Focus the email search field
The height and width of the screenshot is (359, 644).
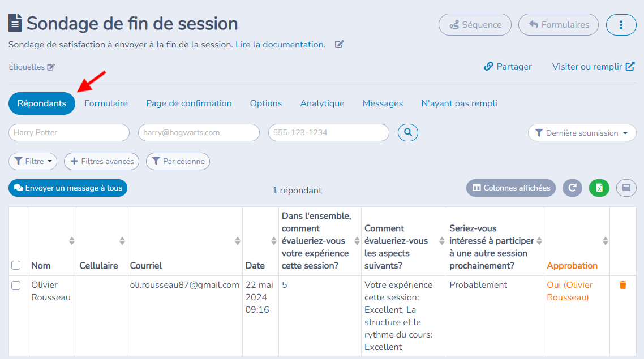click(x=199, y=132)
